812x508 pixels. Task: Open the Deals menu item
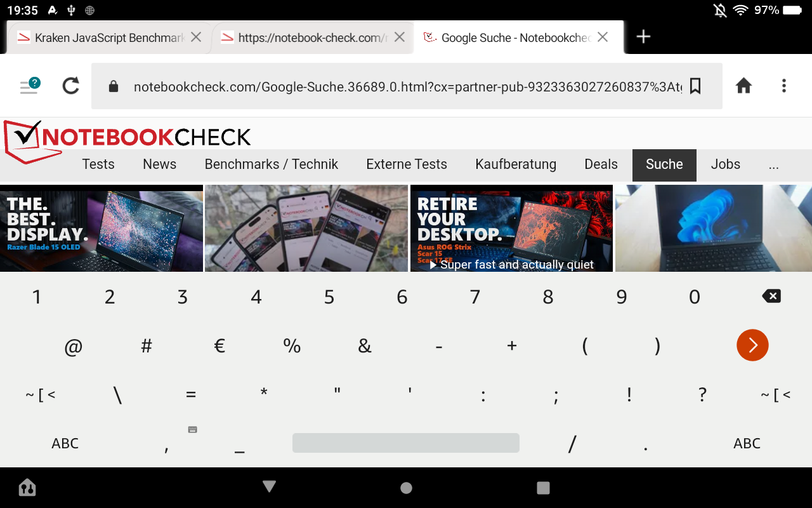(x=601, y=164)
